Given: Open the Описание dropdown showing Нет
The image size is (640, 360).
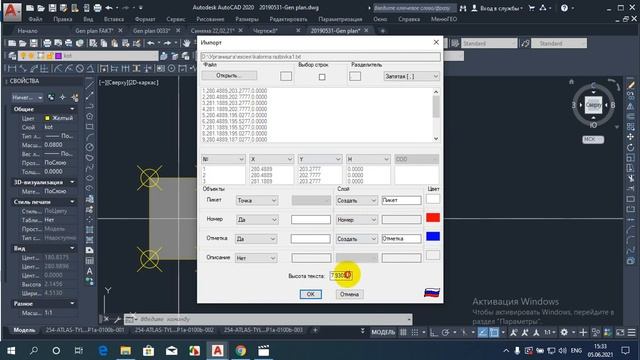Looking at the screenshot, I should [256, 258].
